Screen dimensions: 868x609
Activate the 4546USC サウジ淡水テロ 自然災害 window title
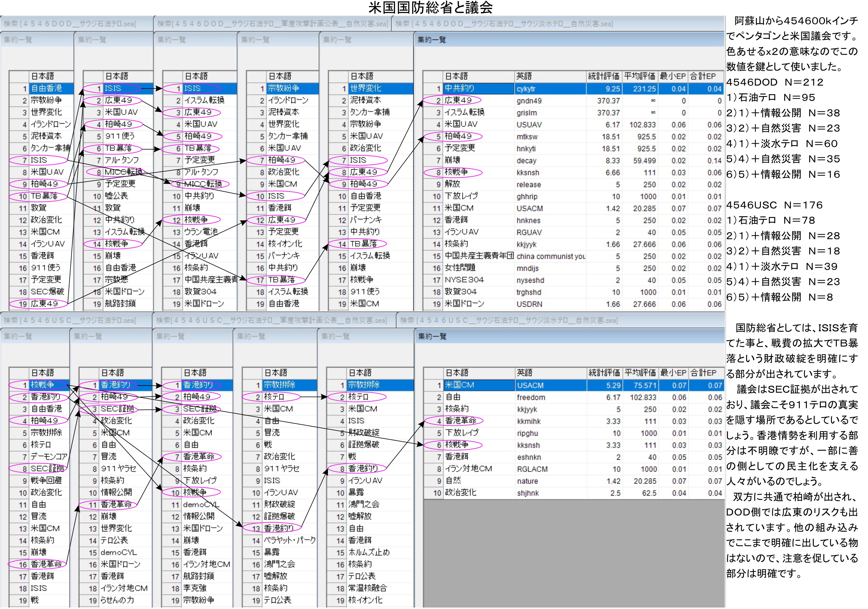point(509,321)
